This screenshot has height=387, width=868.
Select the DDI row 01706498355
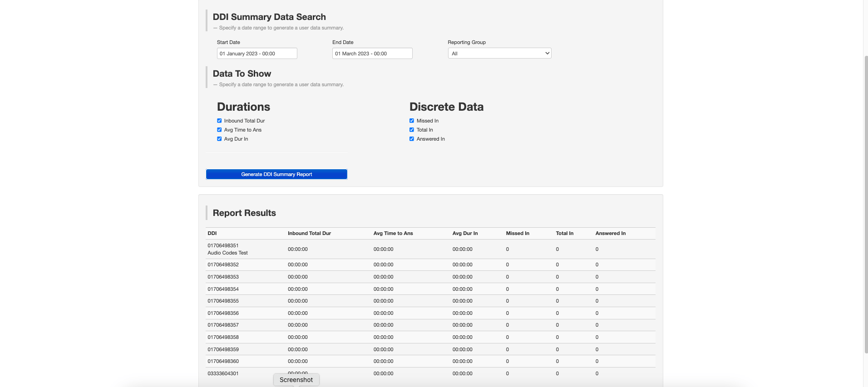[x=223, y=301]
